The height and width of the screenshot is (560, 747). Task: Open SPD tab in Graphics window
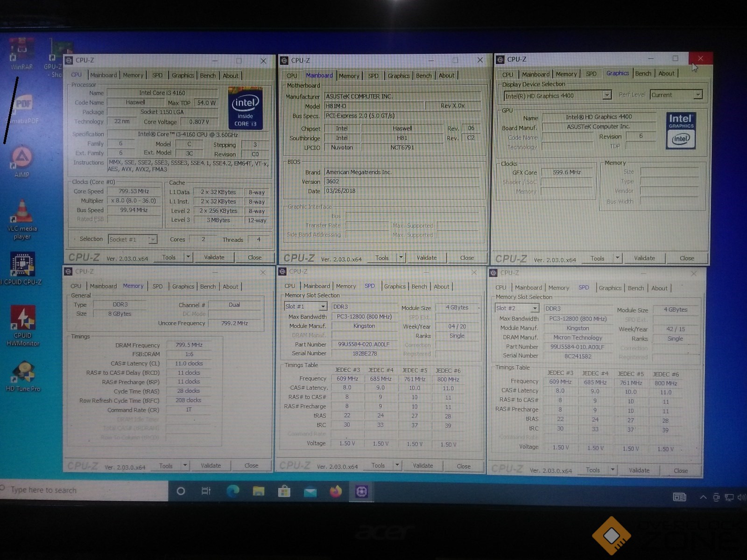[x=591, y=74]
